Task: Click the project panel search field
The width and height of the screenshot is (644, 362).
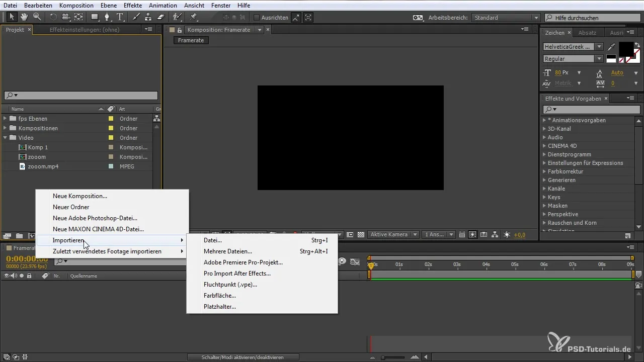Action: [x=81, y=95]
